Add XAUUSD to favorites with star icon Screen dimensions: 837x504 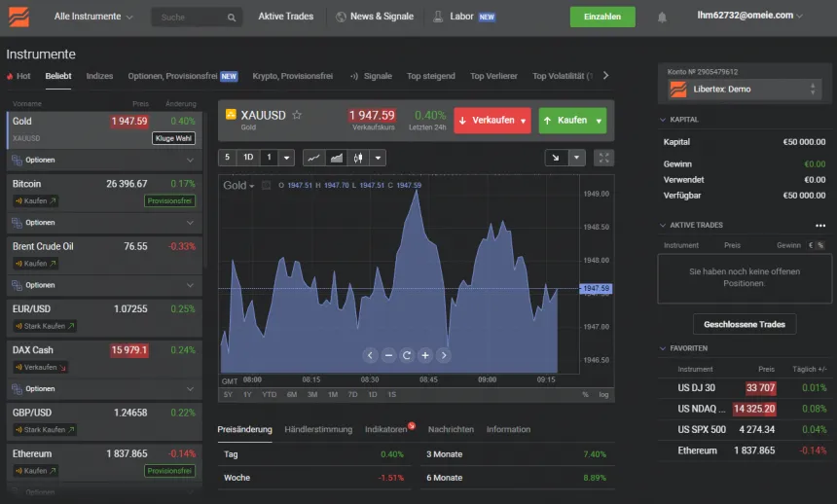(297, 115)
